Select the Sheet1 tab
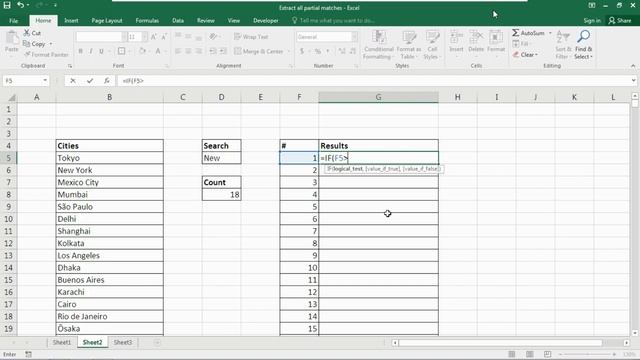 [62, 342]
